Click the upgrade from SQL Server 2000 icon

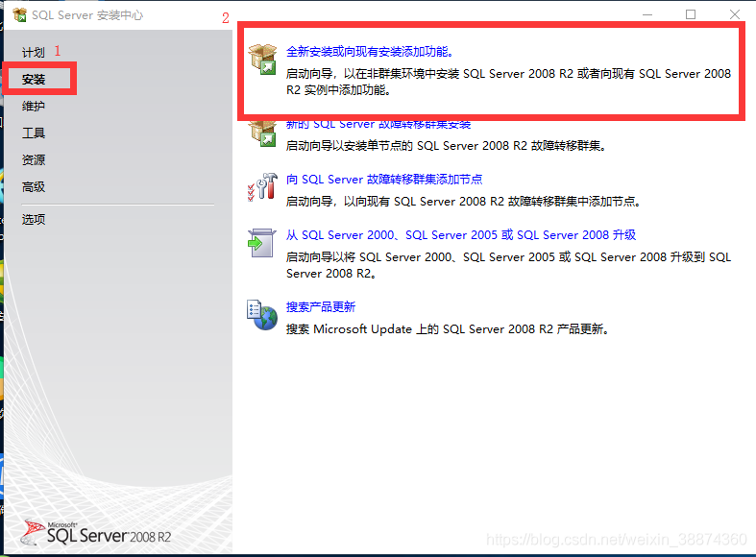tap(262, 243)
